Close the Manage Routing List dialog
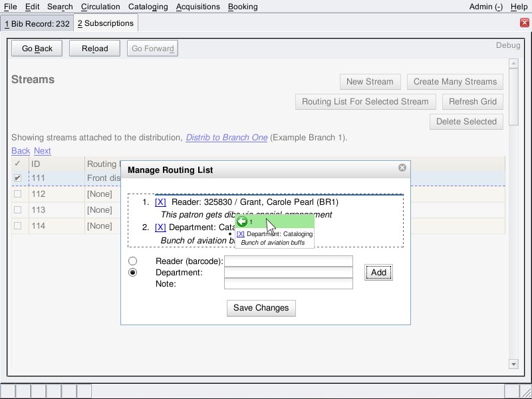This screenshot has width=532, height=399. [402, 168]
